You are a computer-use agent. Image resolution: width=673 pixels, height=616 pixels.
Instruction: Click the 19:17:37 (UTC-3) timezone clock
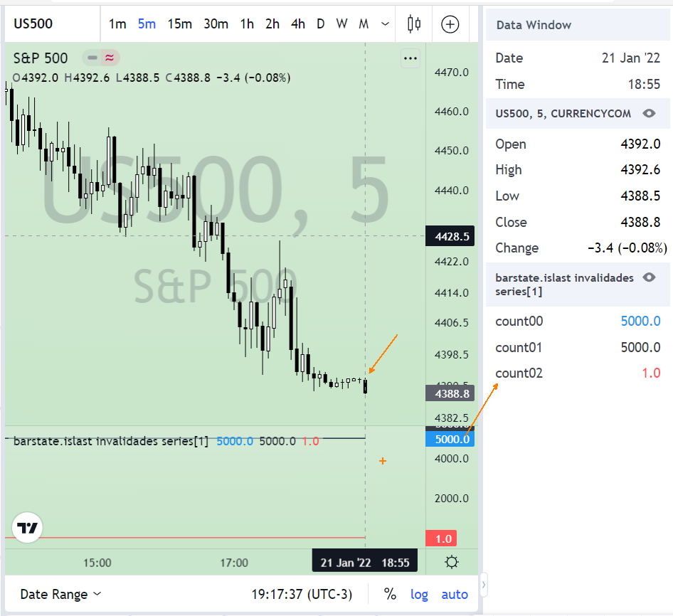click(x=302, y=594)
